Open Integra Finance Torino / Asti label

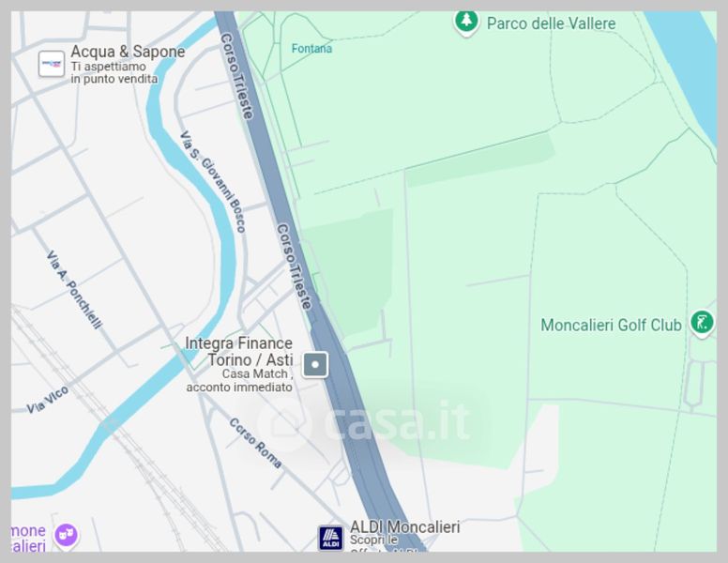tap(238, 351)
